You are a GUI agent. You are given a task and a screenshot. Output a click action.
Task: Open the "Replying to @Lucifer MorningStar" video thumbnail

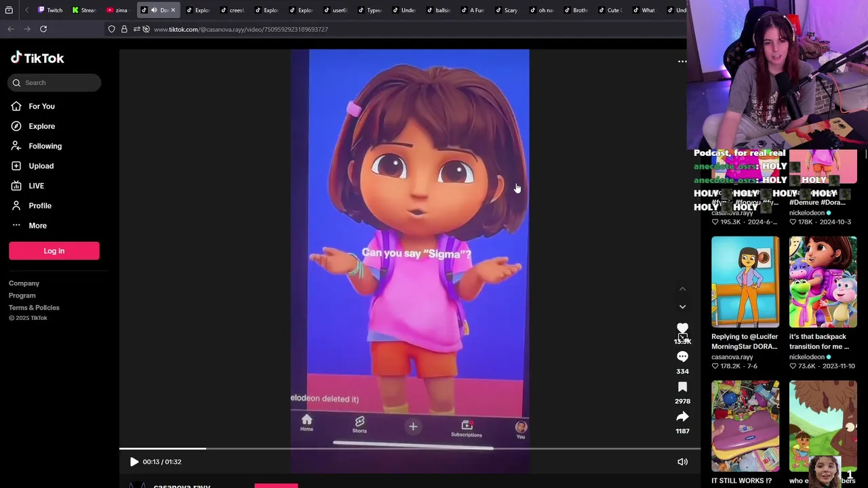coord(745,281)
